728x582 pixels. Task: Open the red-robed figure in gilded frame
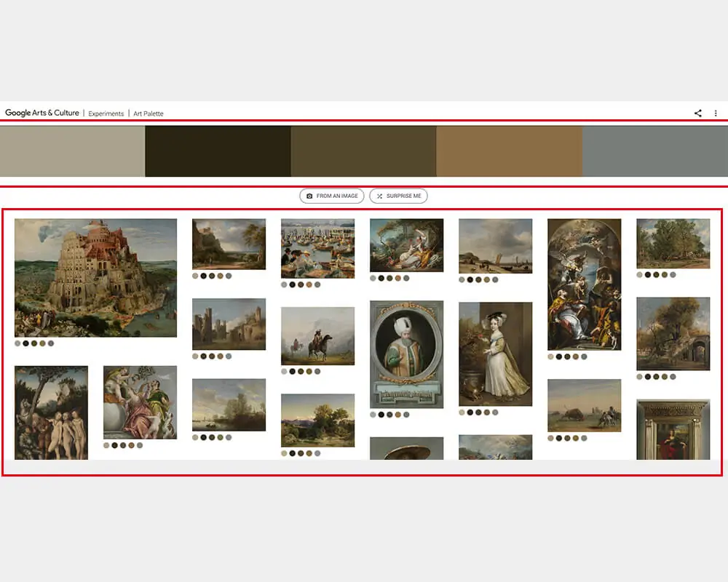(673, 430)
